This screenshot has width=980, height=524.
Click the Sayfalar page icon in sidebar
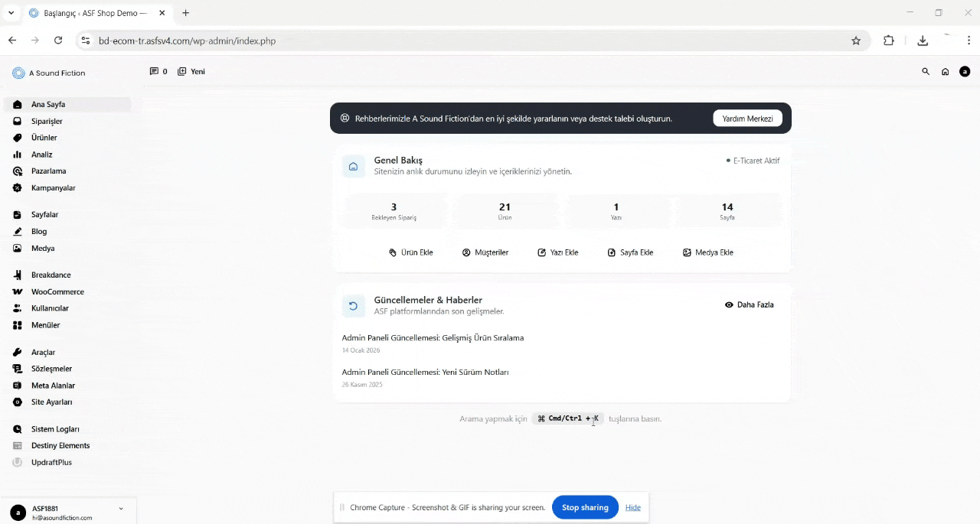(17, 215)
